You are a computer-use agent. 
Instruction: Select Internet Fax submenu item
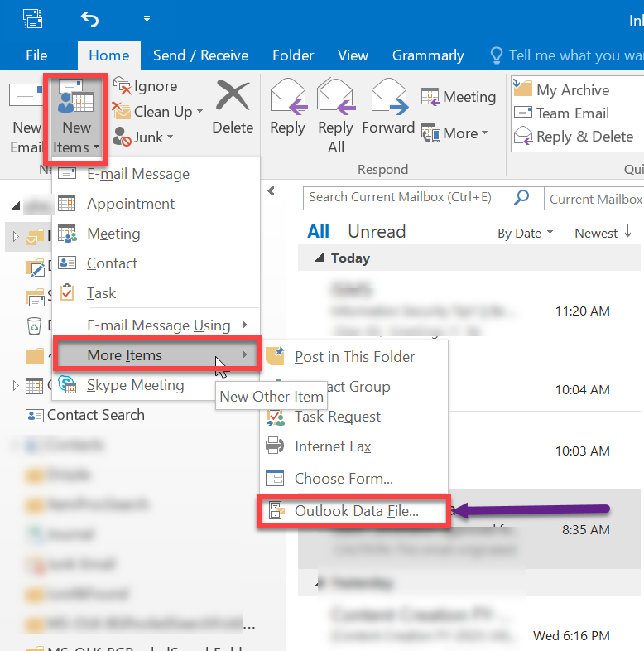354,446
